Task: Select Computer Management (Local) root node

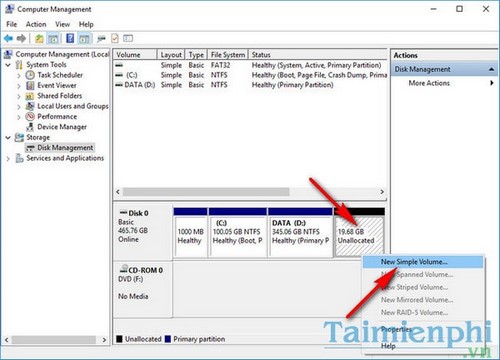Action: (62, 54)
